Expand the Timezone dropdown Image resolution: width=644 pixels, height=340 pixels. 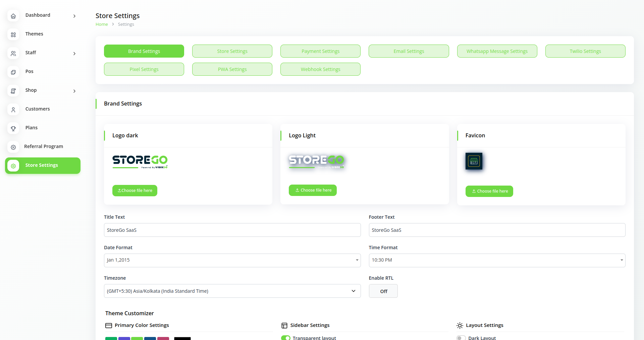tap(232, 291)
